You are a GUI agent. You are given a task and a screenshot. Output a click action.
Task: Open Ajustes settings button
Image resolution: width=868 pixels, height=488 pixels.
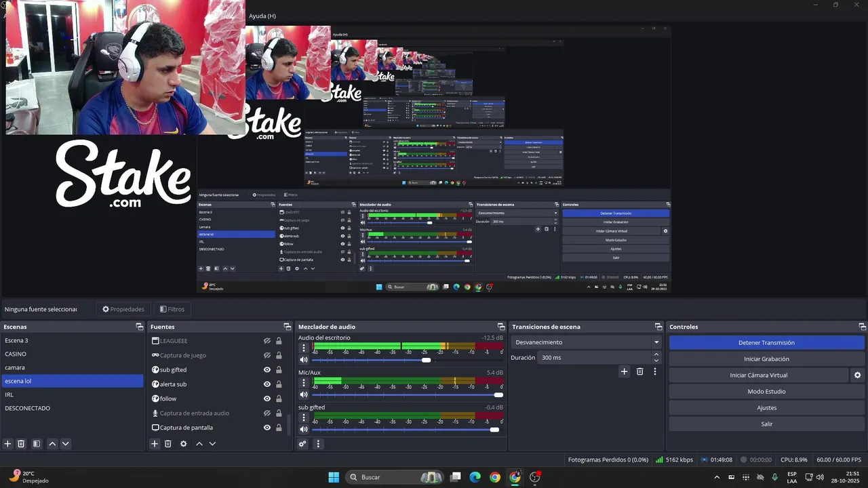tap(766, 408)
